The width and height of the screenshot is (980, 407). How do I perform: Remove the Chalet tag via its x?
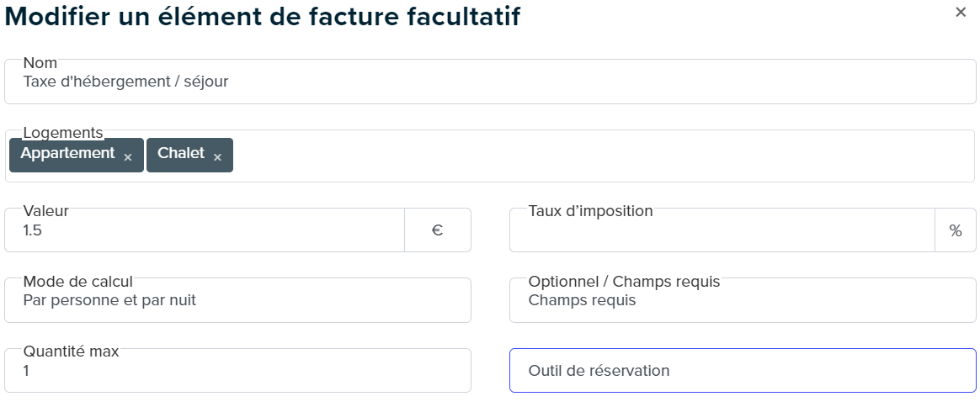[x=217, y=157]
